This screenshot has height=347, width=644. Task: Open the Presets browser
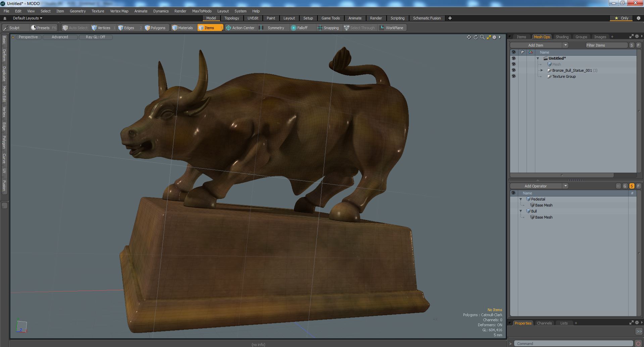[43, 28]
